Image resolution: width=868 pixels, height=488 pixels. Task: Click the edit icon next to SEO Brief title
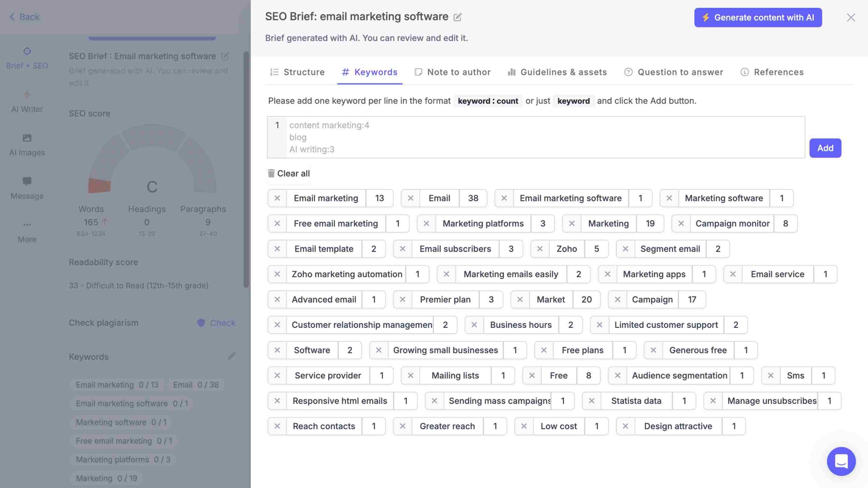click(457, 16)
